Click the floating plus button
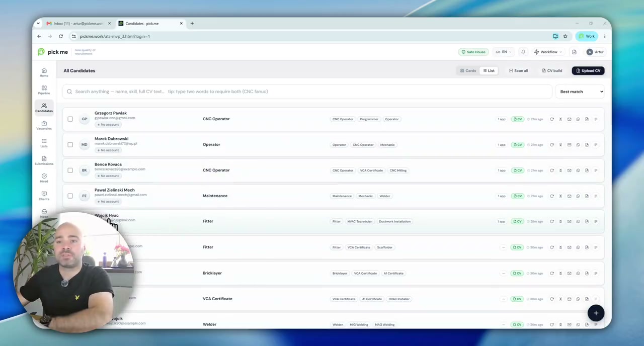 click(x=596, y=313)
